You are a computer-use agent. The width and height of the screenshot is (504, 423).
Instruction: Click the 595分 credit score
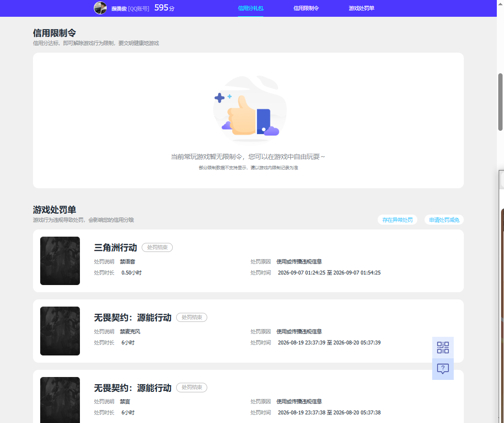(x=164, y=8)
